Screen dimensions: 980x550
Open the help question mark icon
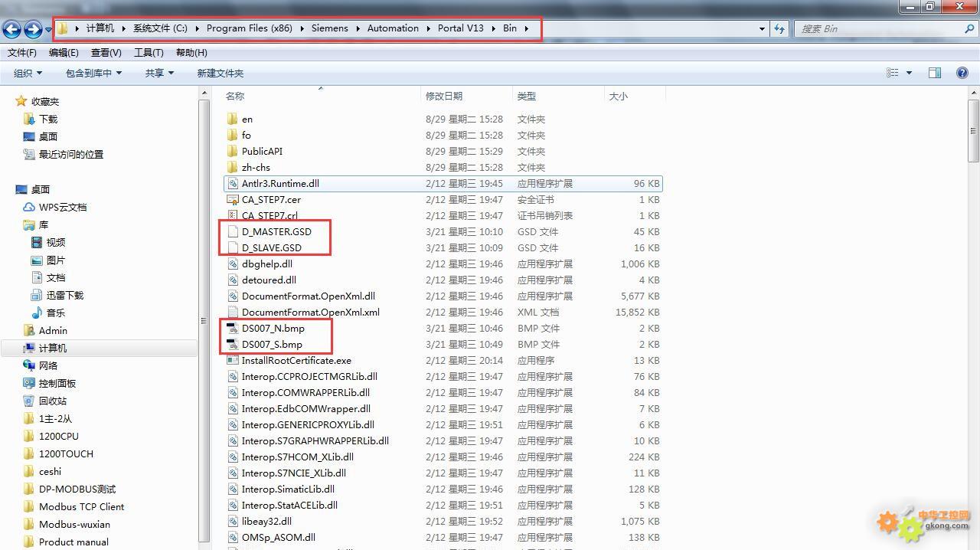click(x=962, y=73)
